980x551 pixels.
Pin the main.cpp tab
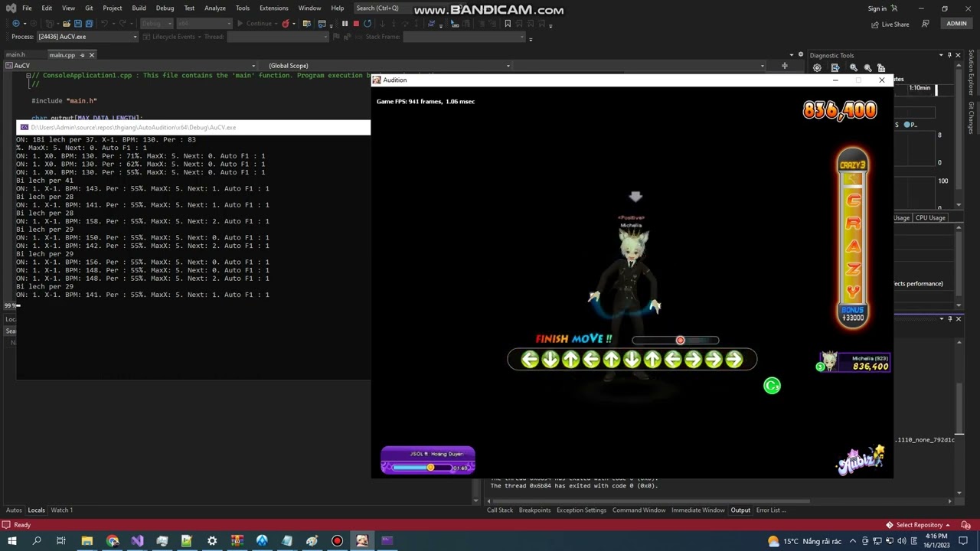coord(81,55)
